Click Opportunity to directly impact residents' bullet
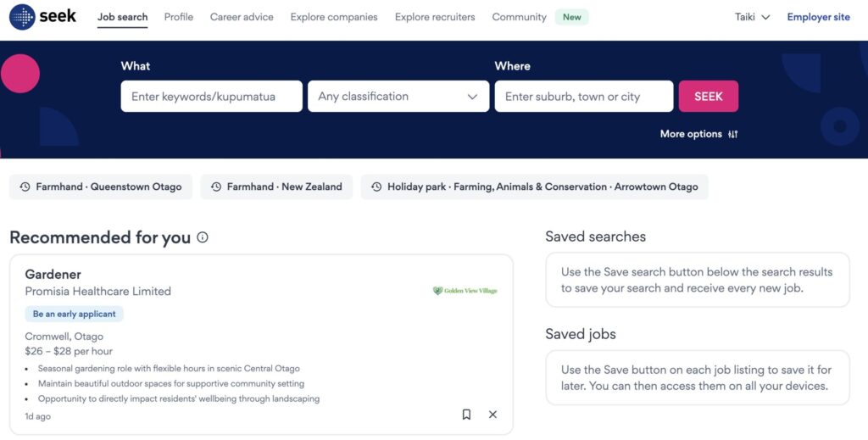 point(179,398)
